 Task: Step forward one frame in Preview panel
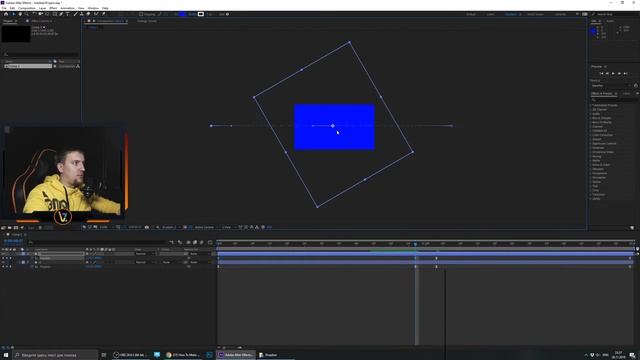tap(620, 73)
